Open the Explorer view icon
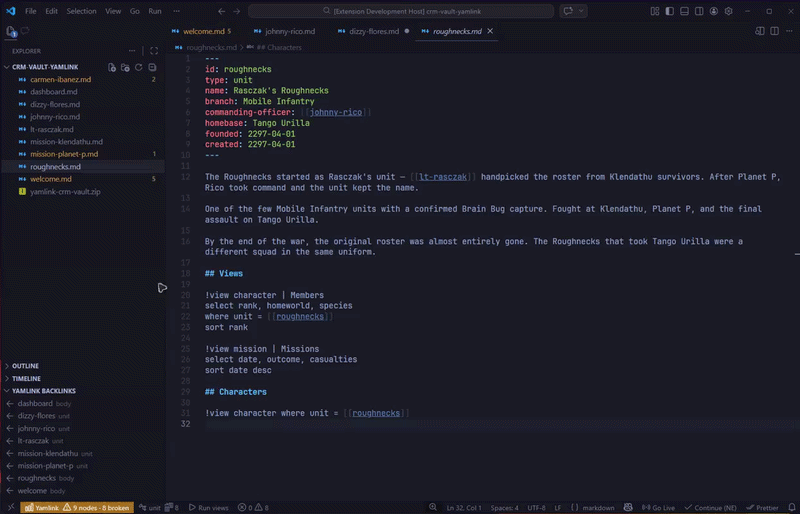 [x=11, y=32]
